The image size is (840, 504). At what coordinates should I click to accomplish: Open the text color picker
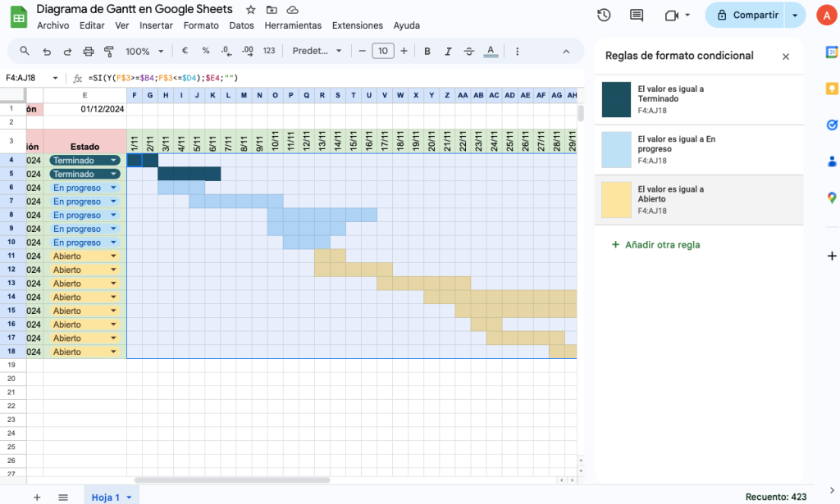point(491,51)
